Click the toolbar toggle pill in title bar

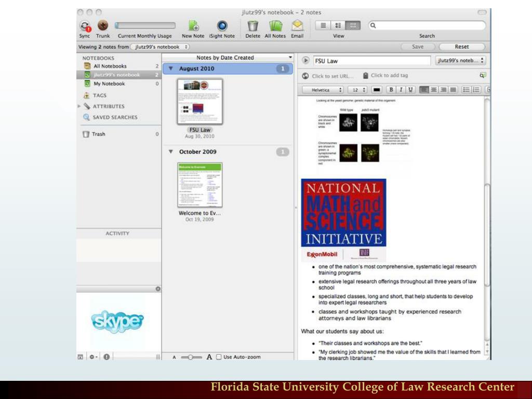[482, 12]
